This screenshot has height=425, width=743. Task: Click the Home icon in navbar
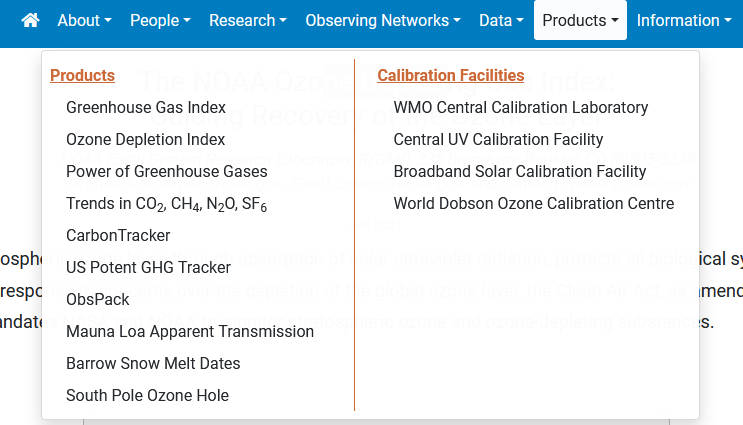[x=30, y=20]
